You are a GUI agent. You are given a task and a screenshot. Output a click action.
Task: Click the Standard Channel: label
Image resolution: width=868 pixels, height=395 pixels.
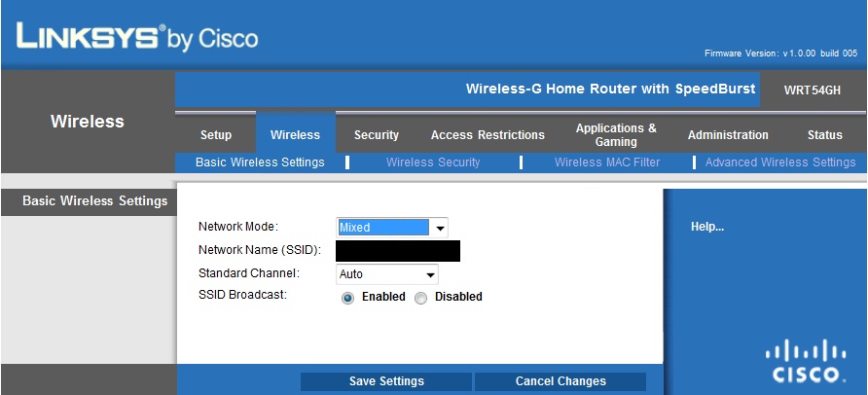coord(249,273)
